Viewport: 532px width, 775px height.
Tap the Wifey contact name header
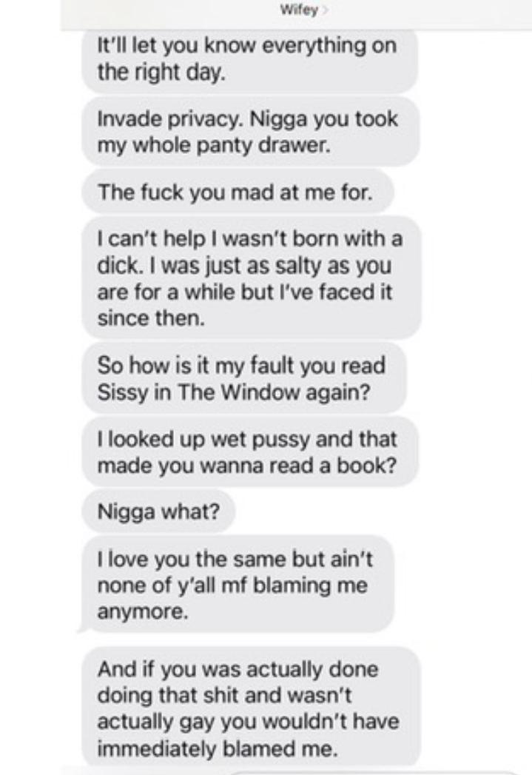click(x=299, y=10)
